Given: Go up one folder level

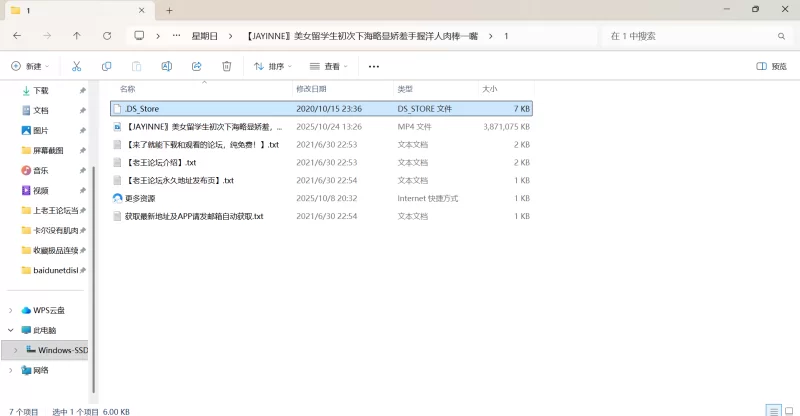Looking at the screenshot, I should pos(77,35).
